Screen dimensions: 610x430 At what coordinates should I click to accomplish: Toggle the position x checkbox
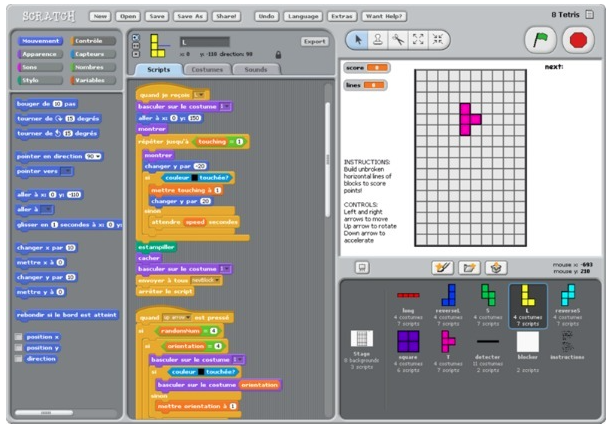coord(18,337)
